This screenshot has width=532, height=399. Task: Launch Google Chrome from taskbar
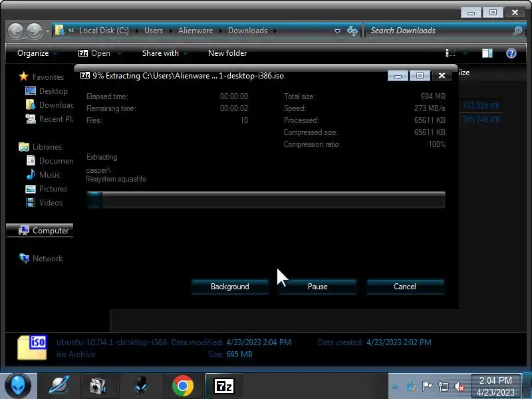coord(182,386)
